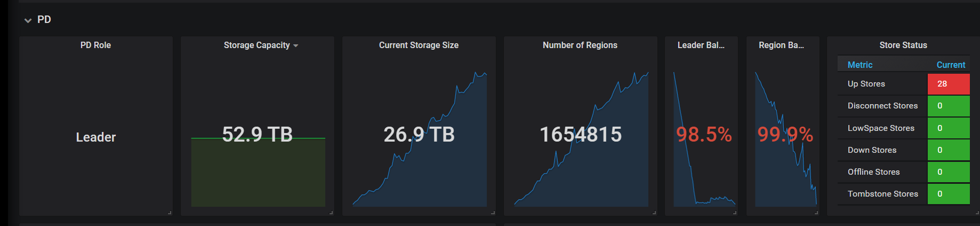Open the Storage Capacity panel dropdown arrow
Screen dimensions: 980x226
point(296,46)
